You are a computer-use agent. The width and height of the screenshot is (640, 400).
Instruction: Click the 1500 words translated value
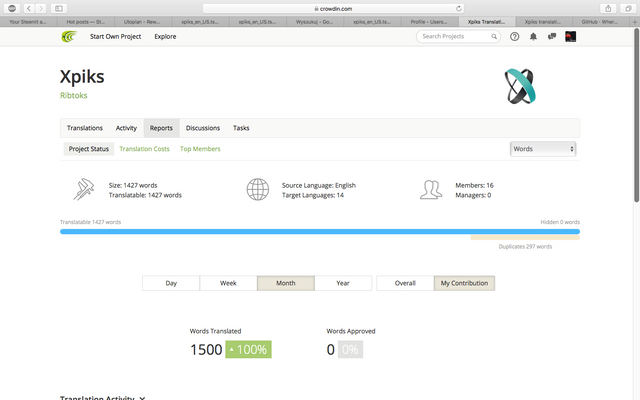click(x=206, y=349)
